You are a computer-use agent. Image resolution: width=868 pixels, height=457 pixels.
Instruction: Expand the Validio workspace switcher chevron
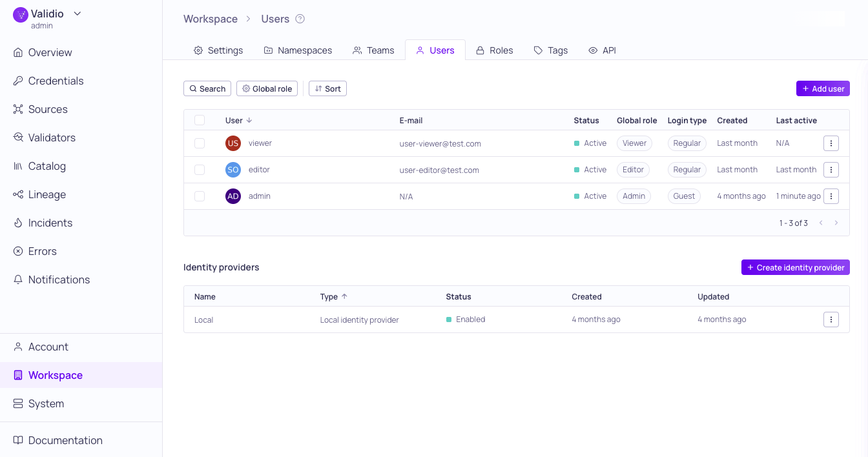pyautogui.click(x=77, y=14)
